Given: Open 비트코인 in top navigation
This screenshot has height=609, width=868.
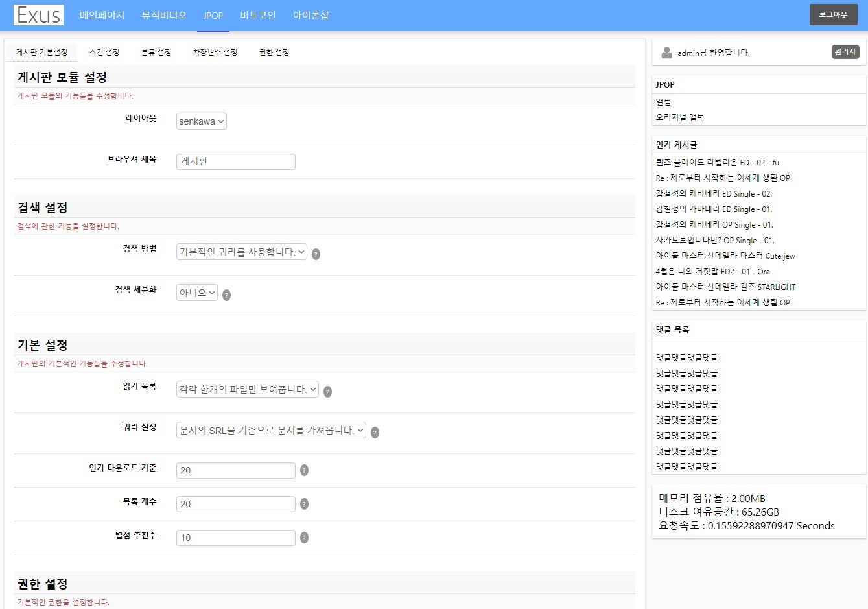Looking at the screenshot, I should point(258,15).
